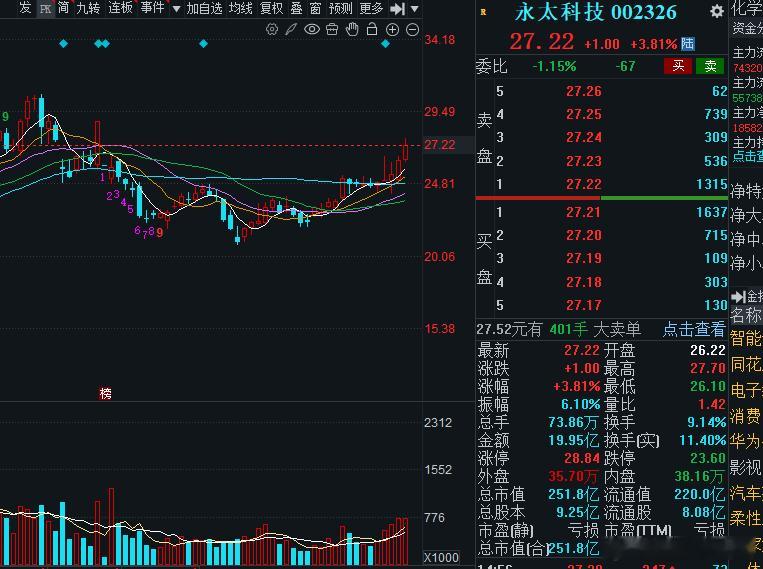The height and width of the screenshot is (569, 763).
Task: Open chart settings gear icon
Action: (272, 30)
